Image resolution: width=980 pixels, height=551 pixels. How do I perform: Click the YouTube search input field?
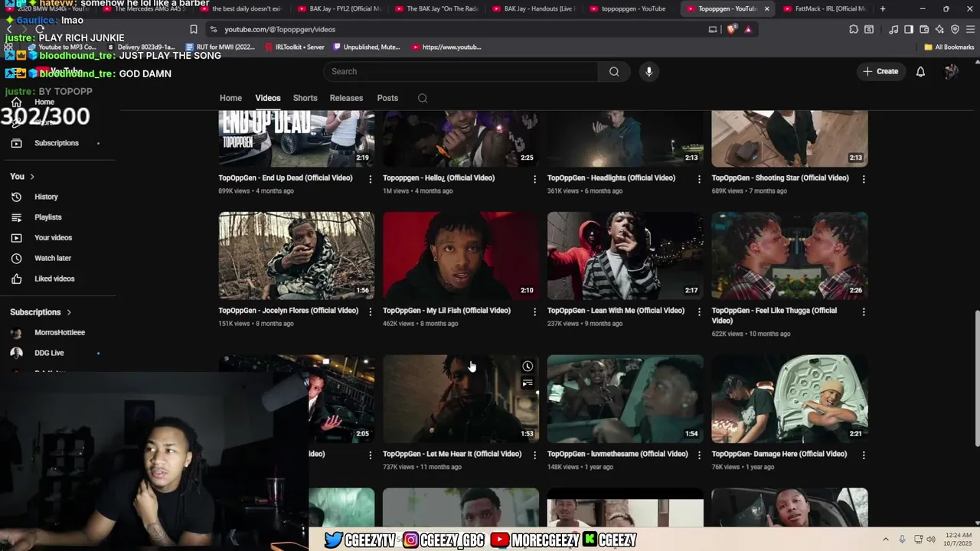click(x=461, y=71)
